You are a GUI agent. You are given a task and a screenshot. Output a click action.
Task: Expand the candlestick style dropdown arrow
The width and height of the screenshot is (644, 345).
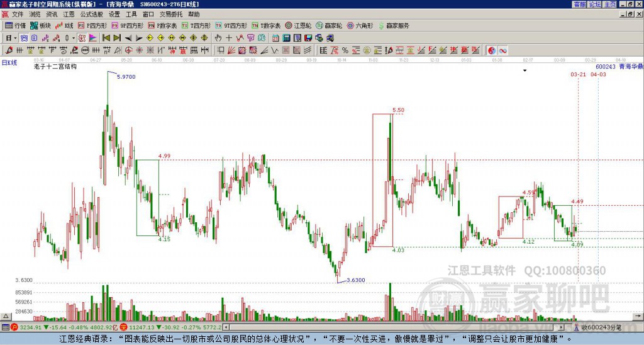(x=74, y=38)
